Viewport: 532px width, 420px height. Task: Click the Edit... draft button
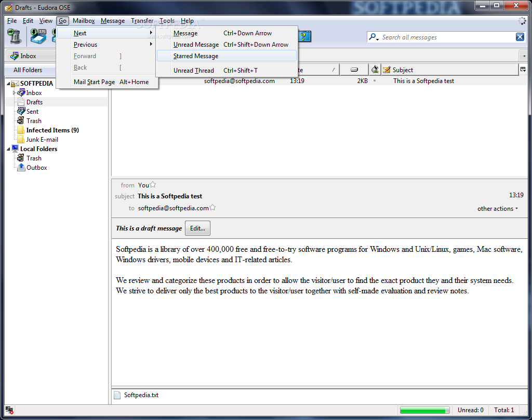[197, 228]
